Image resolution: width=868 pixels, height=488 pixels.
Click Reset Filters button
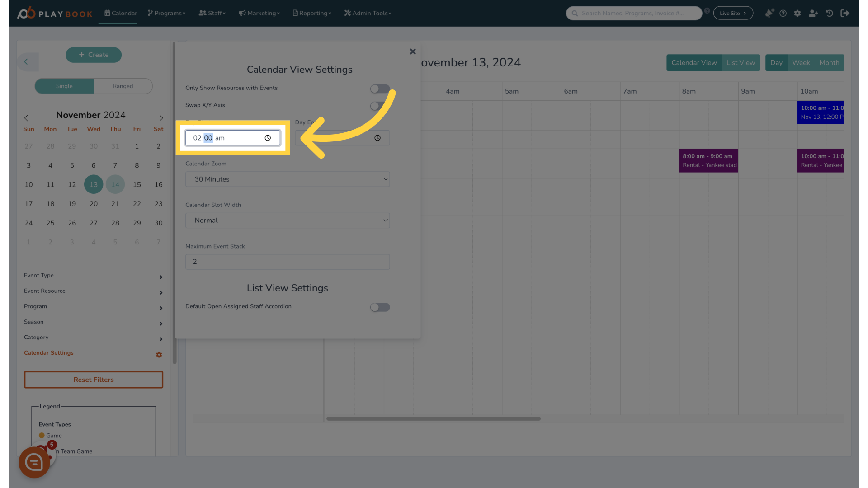tap(94, 380)
